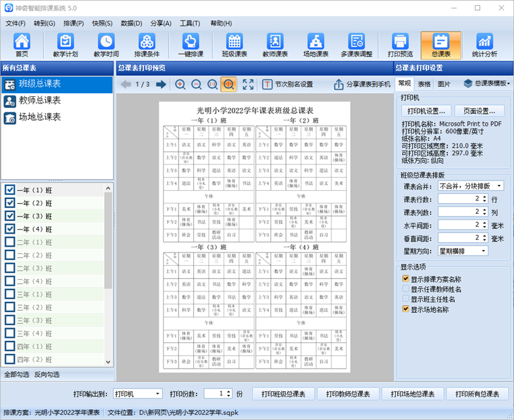Open the 帮助(H) menu

pyautogui.click(x=221, y=24)
